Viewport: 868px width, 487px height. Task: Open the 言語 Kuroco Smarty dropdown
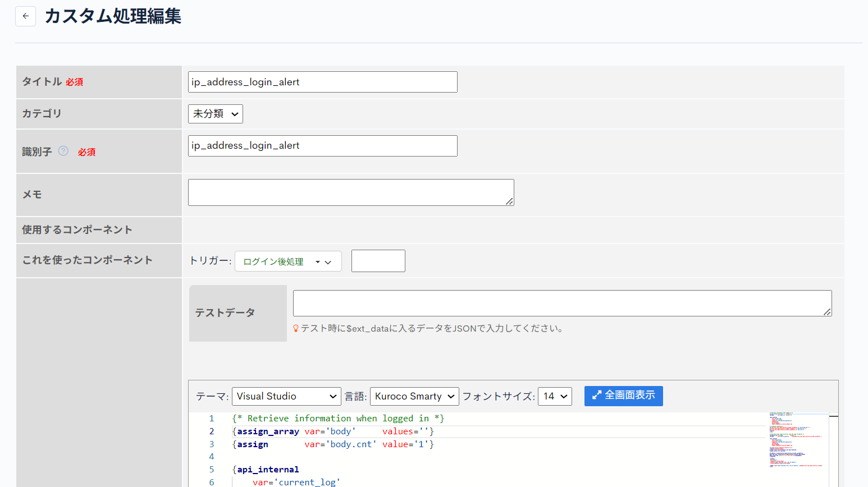[414, 396]
